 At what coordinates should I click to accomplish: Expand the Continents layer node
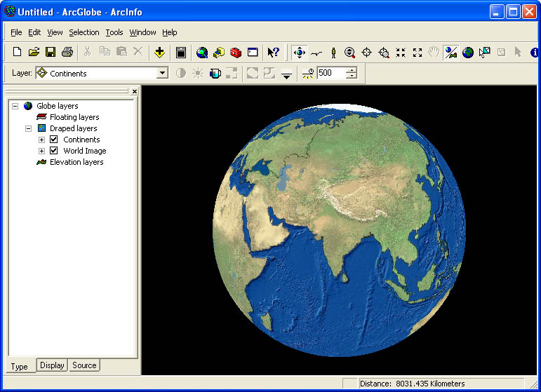41,140
